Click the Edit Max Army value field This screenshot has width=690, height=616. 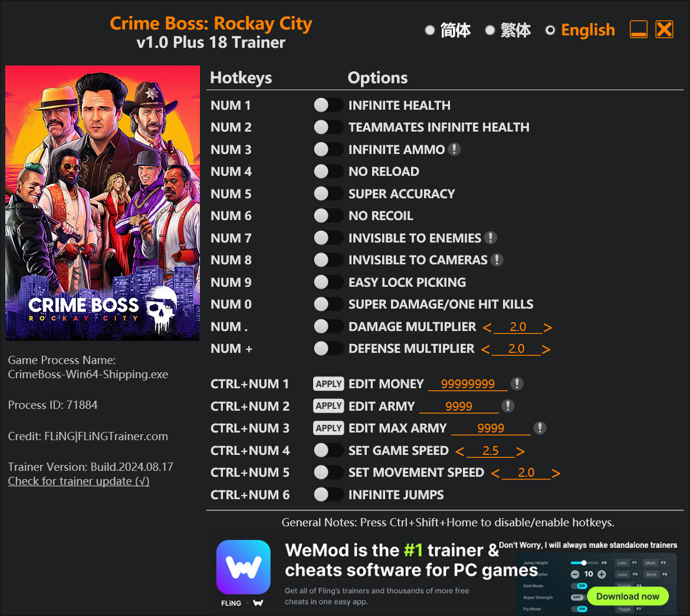491,428
